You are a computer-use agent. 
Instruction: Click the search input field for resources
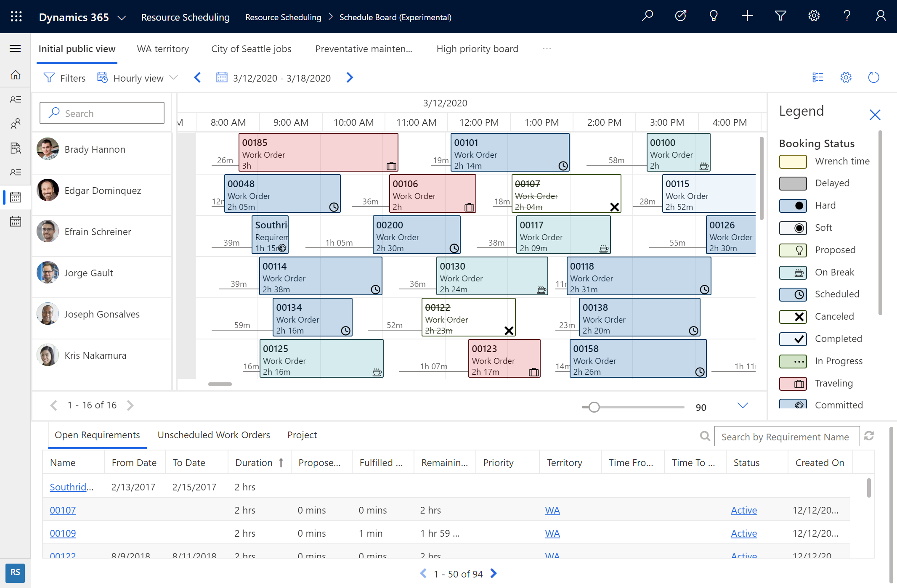click(102, 113)
